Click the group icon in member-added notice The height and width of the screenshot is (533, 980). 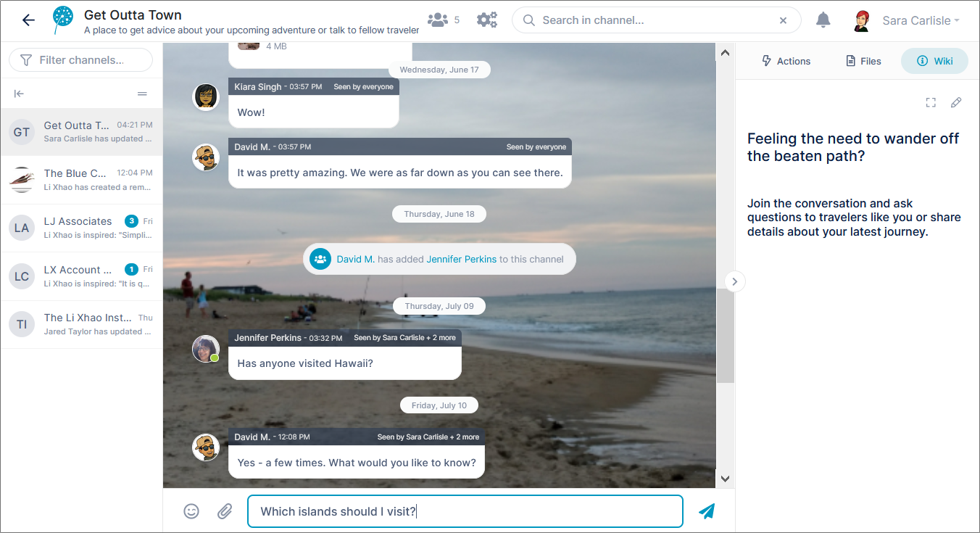(320, 259)
